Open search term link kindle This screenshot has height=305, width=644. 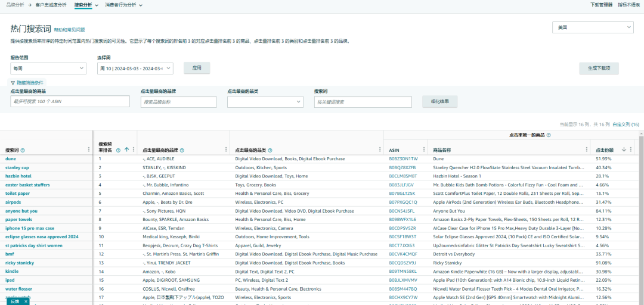click(12, 271)
